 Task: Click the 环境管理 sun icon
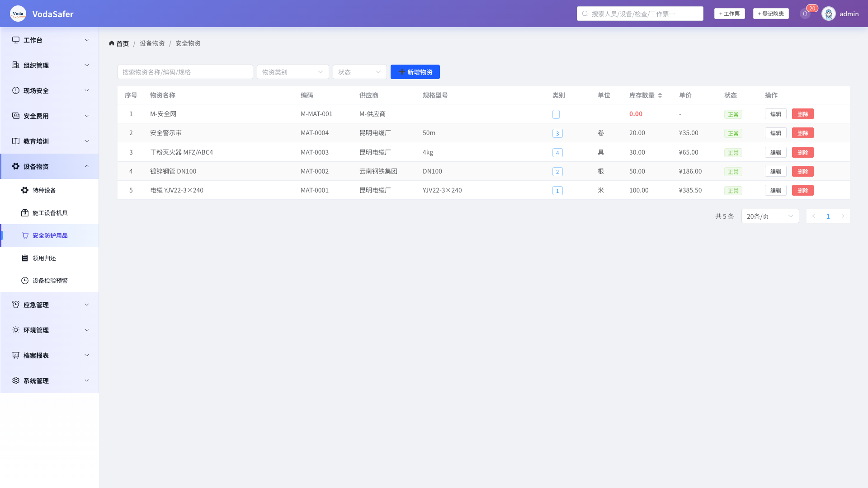tap(16, 330)
